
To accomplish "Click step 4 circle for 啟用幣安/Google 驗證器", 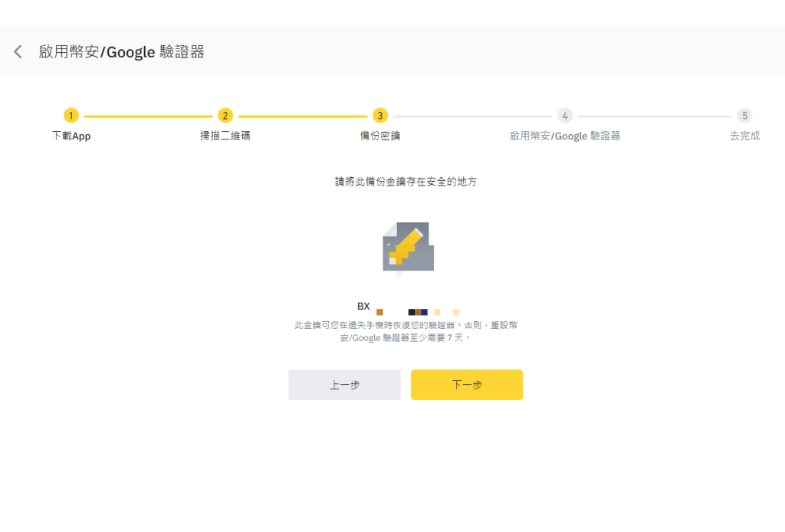I will (565, 115).
